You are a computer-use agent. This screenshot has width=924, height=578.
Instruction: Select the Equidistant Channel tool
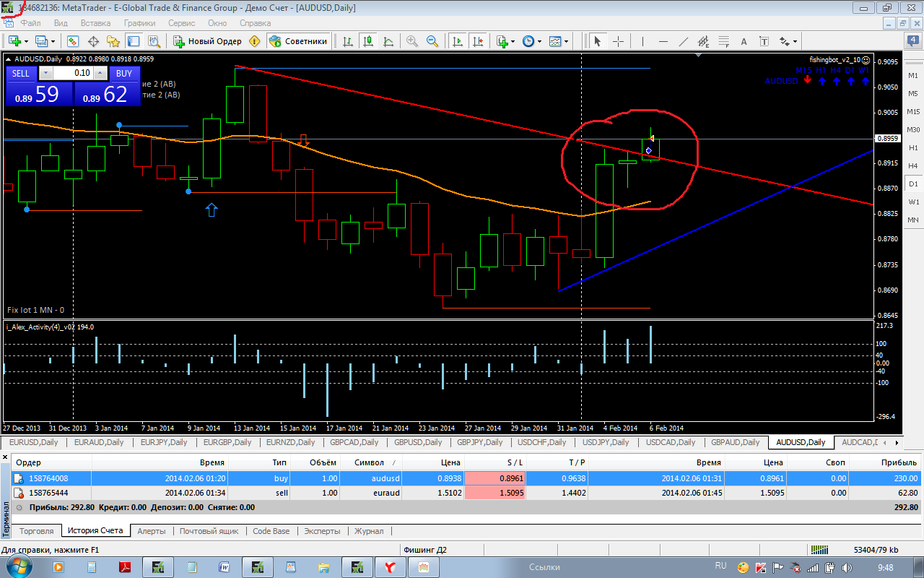point(703,41)
